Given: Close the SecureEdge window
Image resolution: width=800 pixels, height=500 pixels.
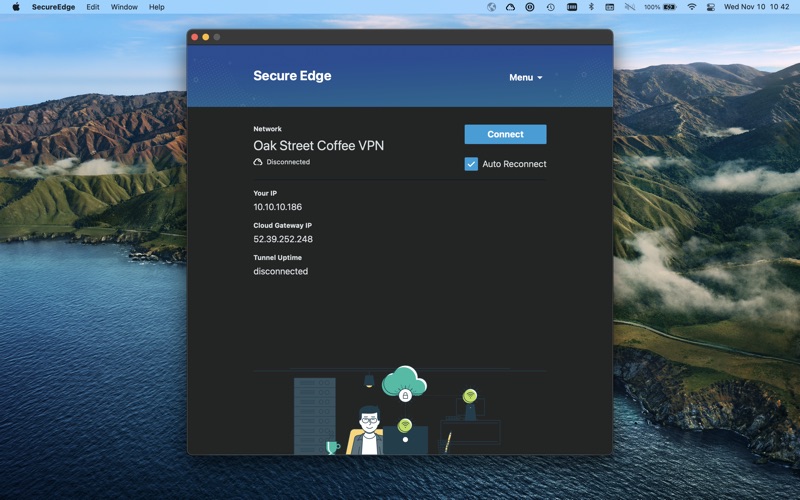Looking at the screenshot, I should tap(194, 37).
